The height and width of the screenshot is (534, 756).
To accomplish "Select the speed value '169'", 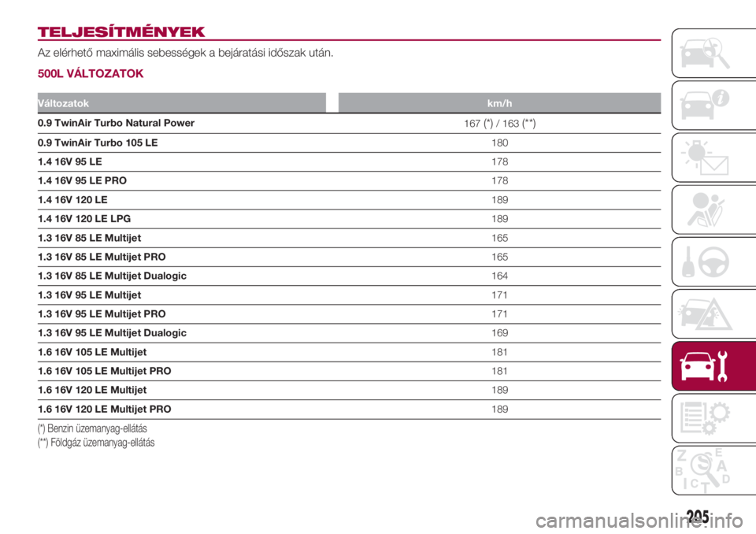I will pyautogui.click(x=500, y=333).
